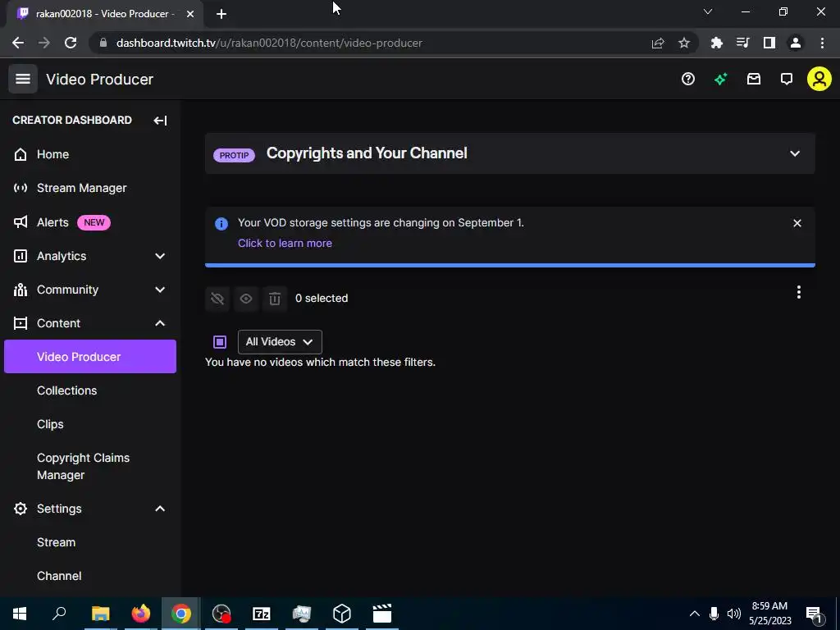Close the Video Producer browser tab
Screen dimensions: 840x630
click(190, 14)
